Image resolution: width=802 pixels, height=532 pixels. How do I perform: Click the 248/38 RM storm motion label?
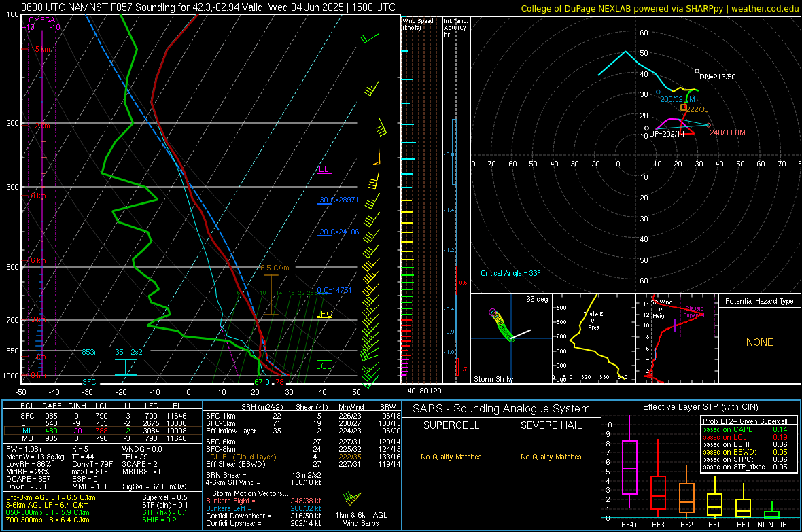pos(727,132)
